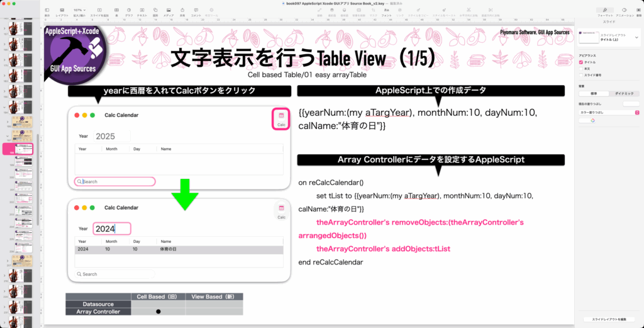Viewport: 644px width, 328px height.
Task: Uncheck the タイトル appearance checkbox
Action: [x=580, y=63]
